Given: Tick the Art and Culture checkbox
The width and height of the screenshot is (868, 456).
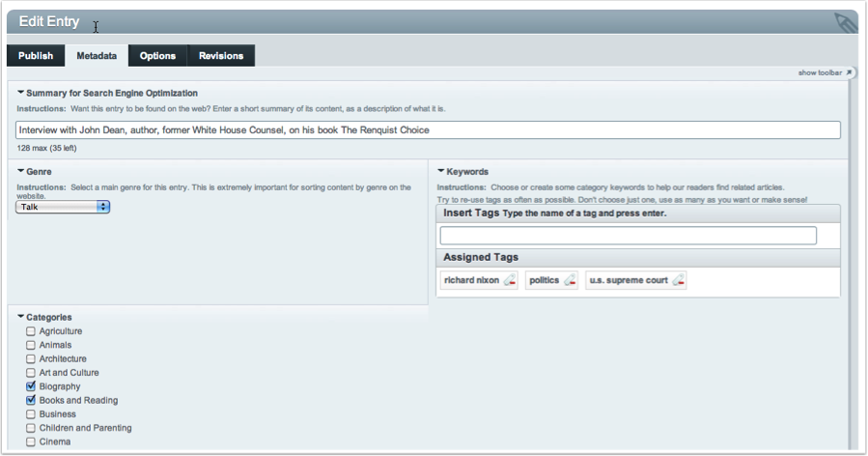Looking at the screenshot, I should click(x=31, y=373).
